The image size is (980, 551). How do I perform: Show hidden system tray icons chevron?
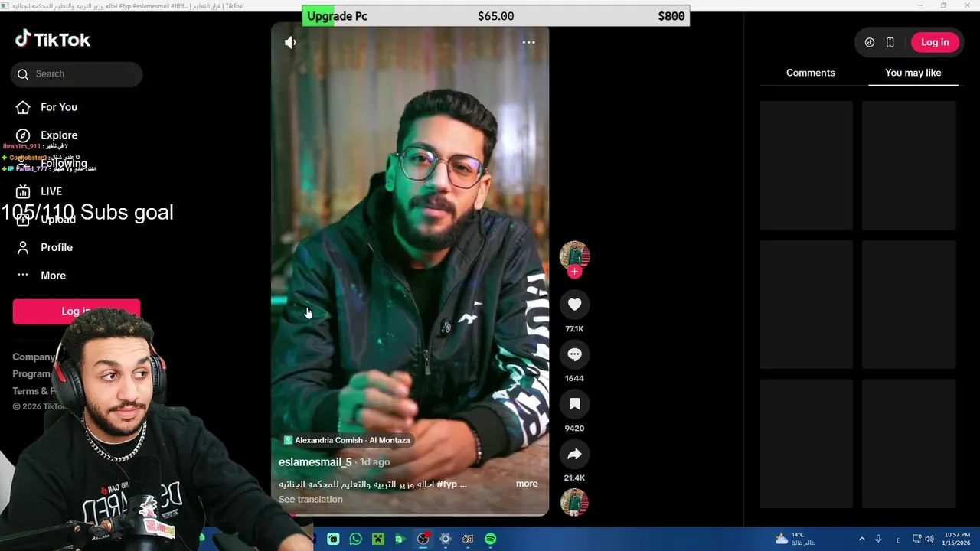(861, 539)
